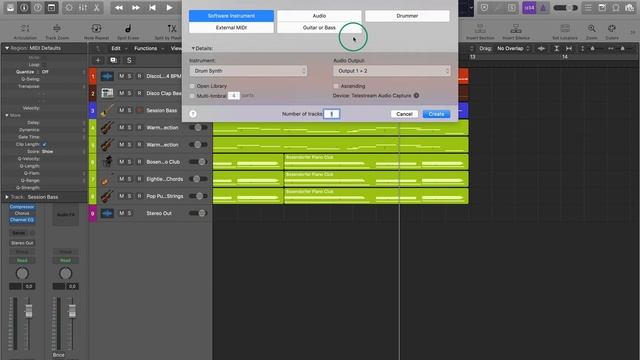The image size is (640, 360).
Task: Click the Rewind transport button
Action: 119,8
